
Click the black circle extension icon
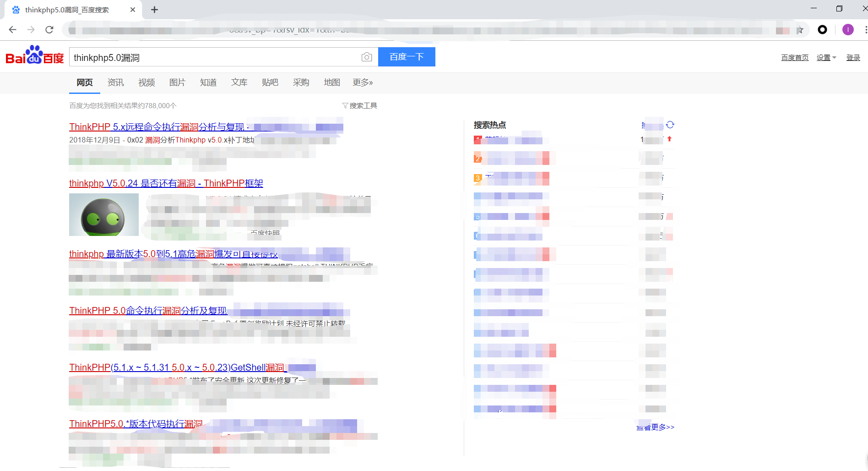coord(822,30)
